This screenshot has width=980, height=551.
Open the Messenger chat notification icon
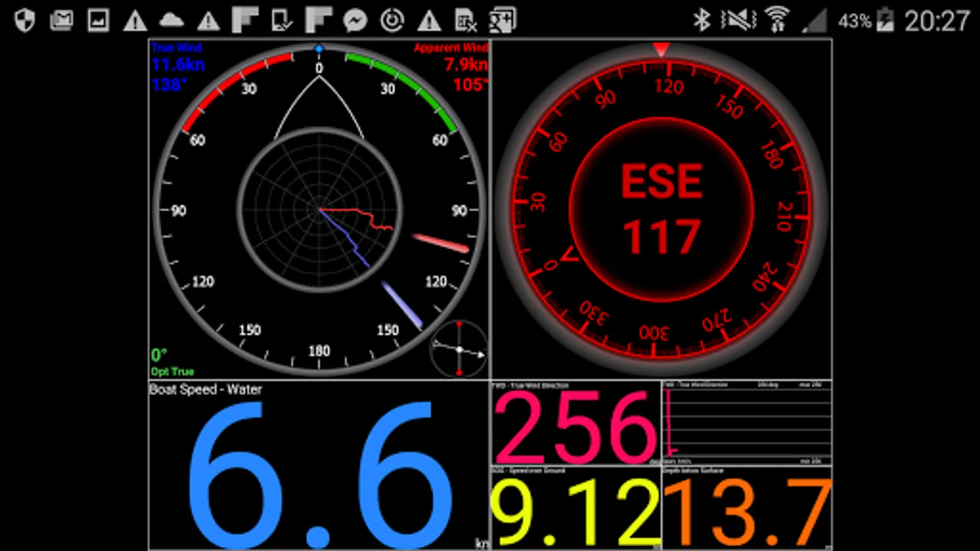[x=355, y=21]
